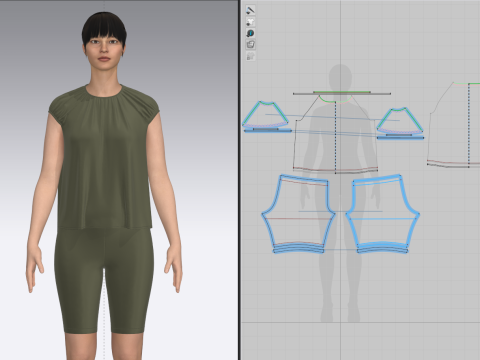The height and width of the screenshot is (360, 480).
Task: Click the round blue info display icon
Action: (x=250, y=33)
